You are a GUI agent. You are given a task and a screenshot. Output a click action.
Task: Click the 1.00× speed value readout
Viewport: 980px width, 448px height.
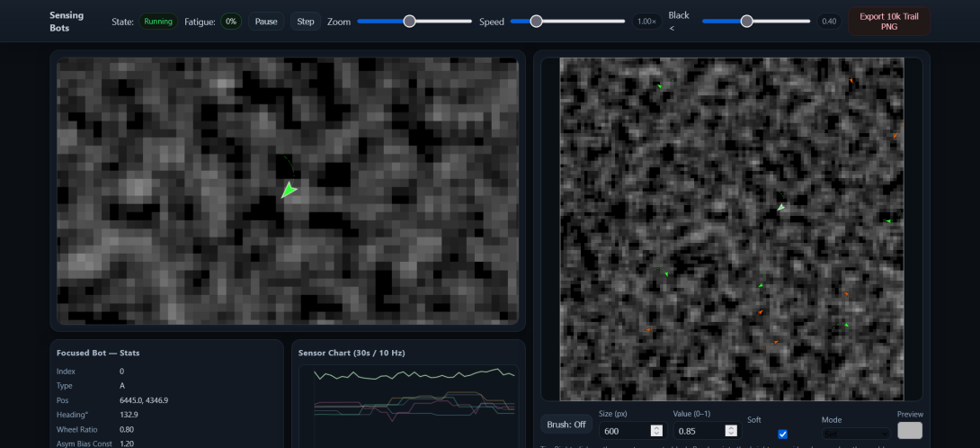(x=646, y=22)
